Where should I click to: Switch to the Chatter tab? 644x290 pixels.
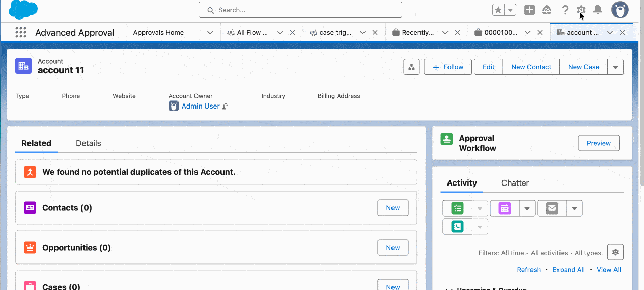coord(515,183)
